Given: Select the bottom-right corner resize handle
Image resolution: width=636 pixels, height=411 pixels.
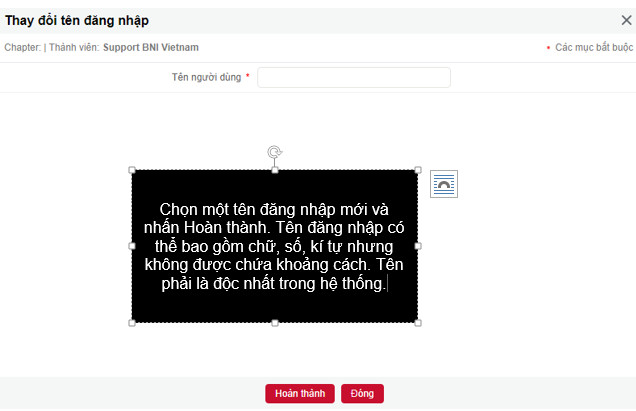Looking at the screenshot, I should (418, 323).
